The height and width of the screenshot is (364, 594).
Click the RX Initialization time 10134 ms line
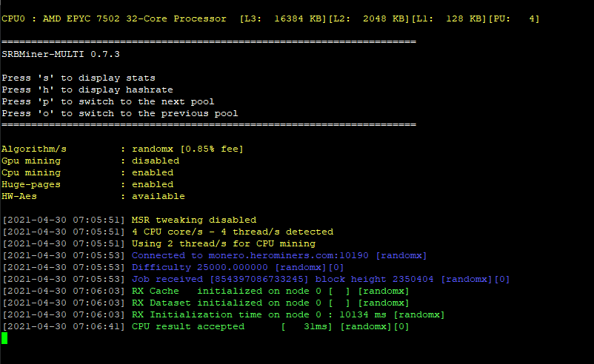point(224,315)
